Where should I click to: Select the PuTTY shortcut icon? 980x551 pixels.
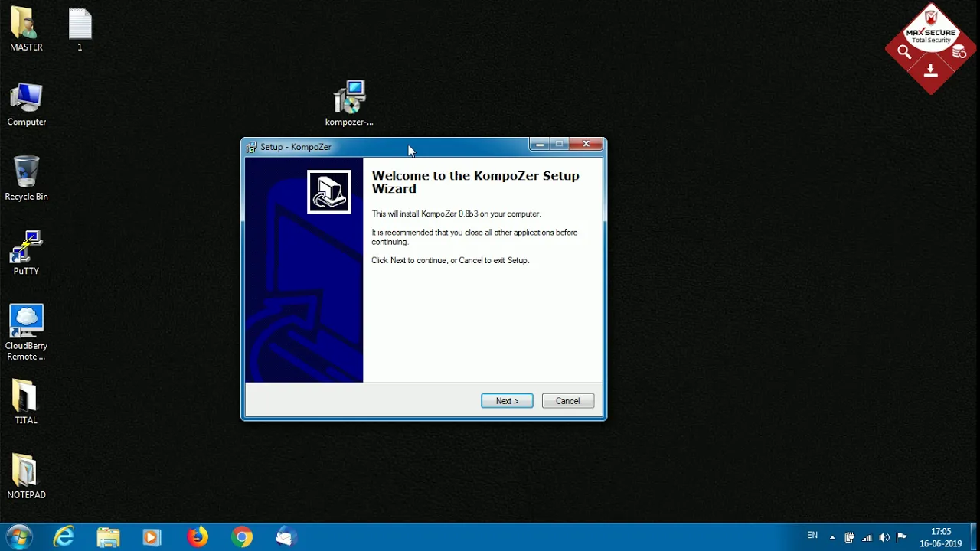pyautogui.click(x=26, y=253)
